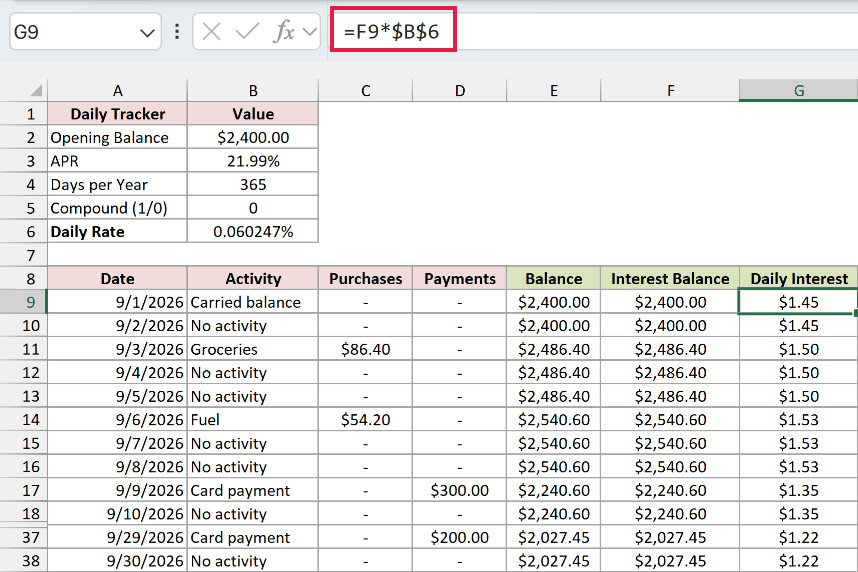Click the Enter checkmark formula icon
Viewport: 858px width, 572px height.
tap(247, 32)
